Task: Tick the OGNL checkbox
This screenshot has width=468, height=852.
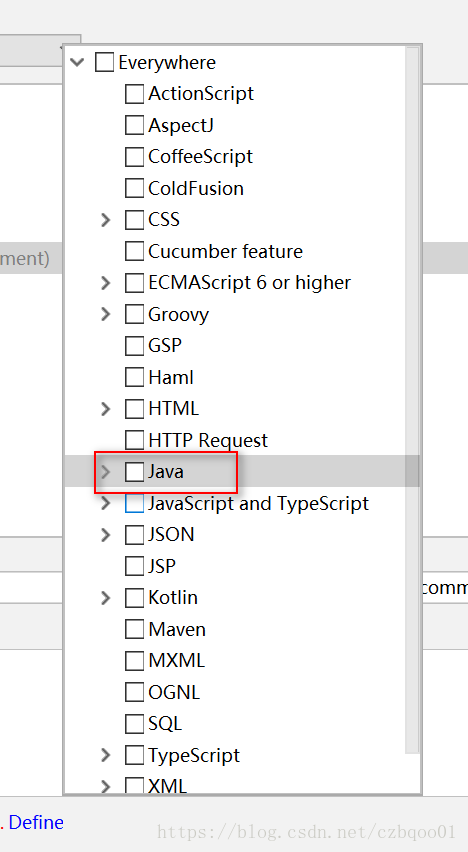Action: (x=134, y=692)
